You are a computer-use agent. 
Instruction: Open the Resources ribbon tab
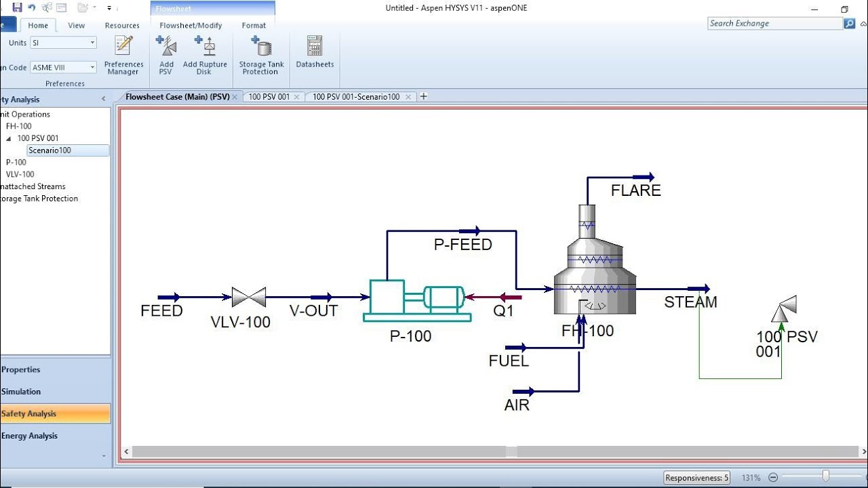[122, 25]
